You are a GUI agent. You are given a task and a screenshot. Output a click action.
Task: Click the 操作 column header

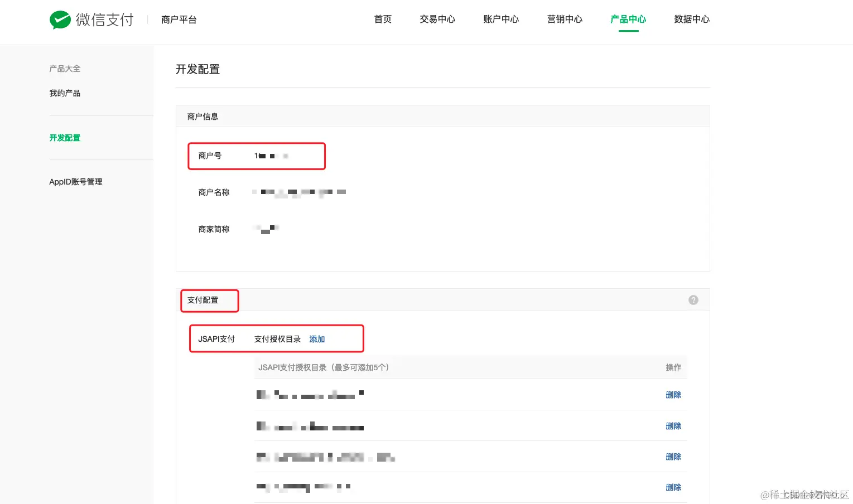point(673,367)
